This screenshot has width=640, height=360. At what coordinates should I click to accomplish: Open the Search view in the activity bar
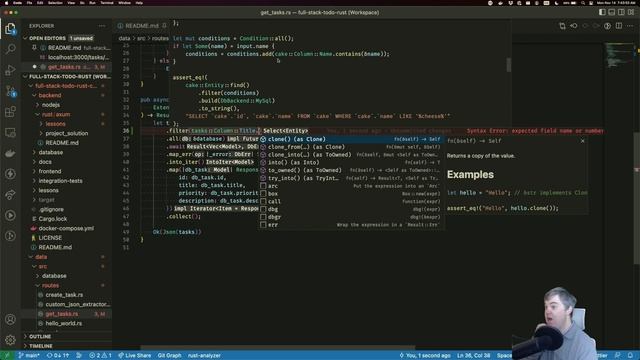pos(10,49)
